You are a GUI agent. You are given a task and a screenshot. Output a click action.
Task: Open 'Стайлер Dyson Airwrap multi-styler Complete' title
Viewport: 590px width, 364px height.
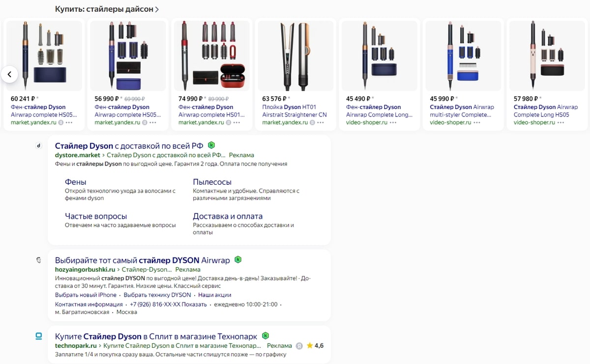click(462, 111)
